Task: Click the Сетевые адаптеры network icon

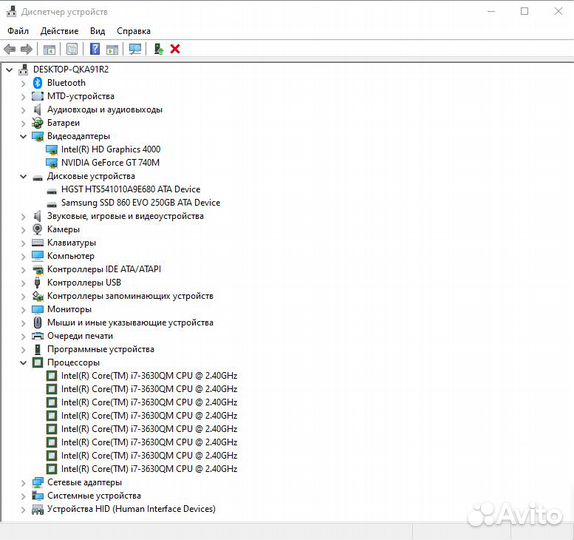Action: click(37, 483)
